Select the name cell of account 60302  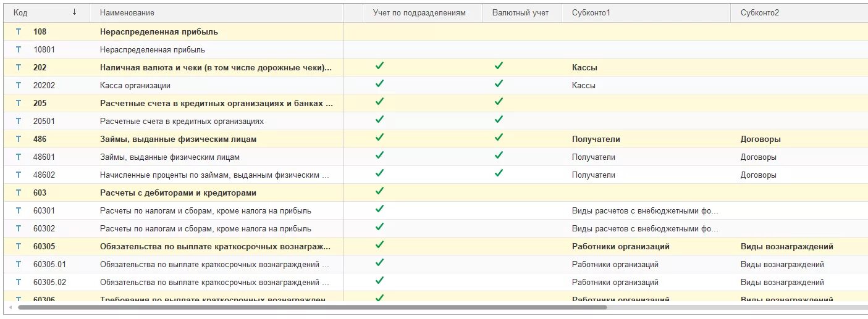(216, 228)
